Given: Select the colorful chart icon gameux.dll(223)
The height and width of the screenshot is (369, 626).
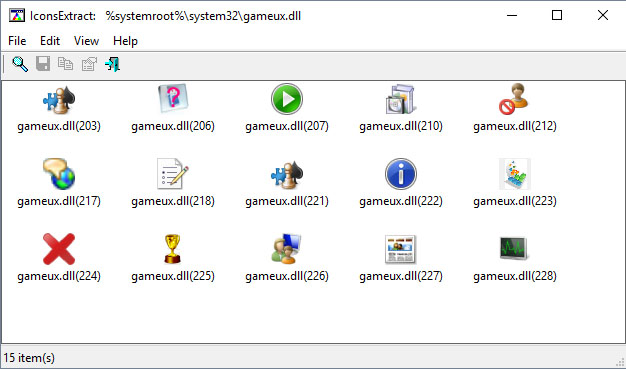Looking at the screenshot, I should click(x=515, y=174).
